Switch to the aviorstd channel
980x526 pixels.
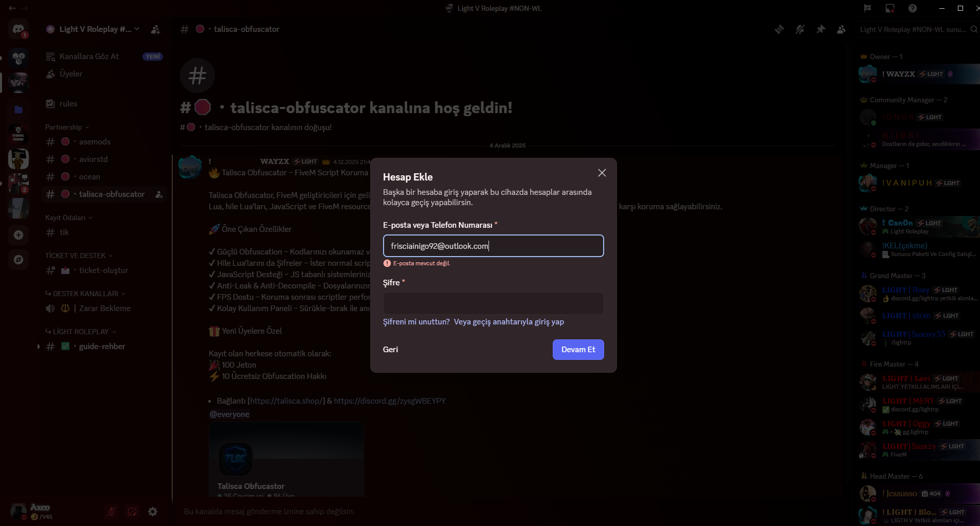pyautogui.click(x=104, y=159)
